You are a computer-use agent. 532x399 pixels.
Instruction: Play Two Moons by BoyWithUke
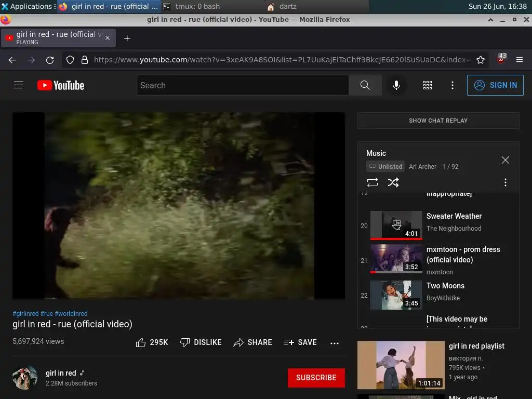pos(438,295)
